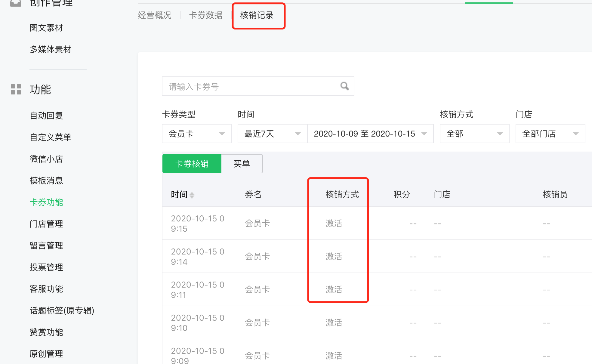This screenshot has height=364, width=592.
Task: Open the 全部门店 store dropdown
Action: (x=550, y=134)
